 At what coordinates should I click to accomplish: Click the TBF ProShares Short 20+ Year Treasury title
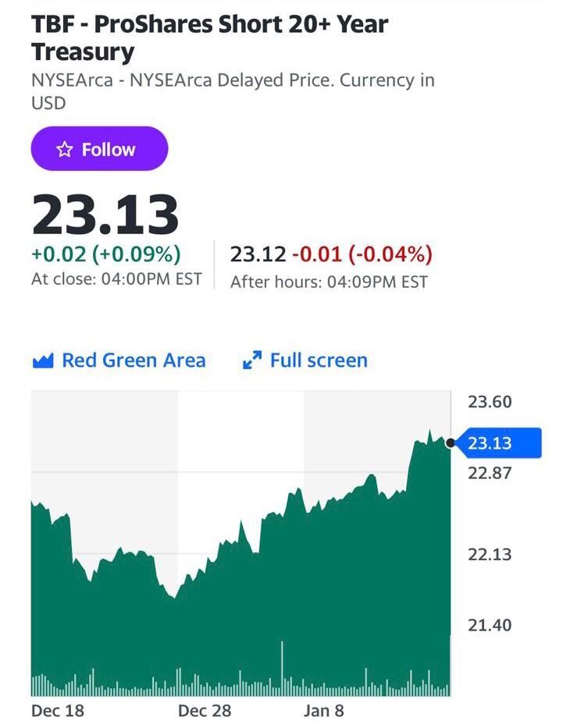209,38
